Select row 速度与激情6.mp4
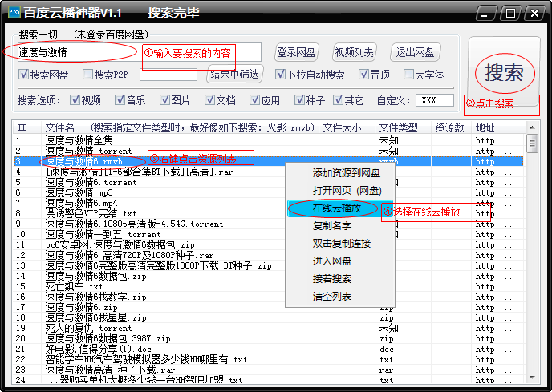 point(268,203)
